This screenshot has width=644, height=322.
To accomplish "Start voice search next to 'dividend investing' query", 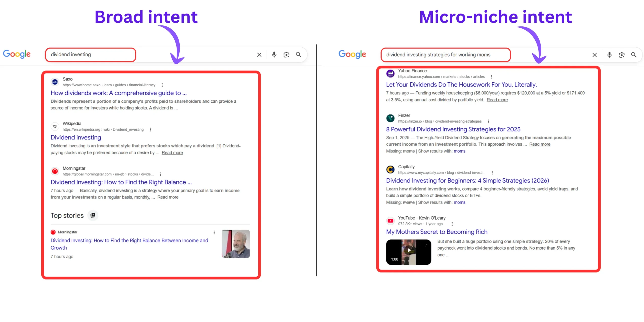I will click(x=274, y=55).
